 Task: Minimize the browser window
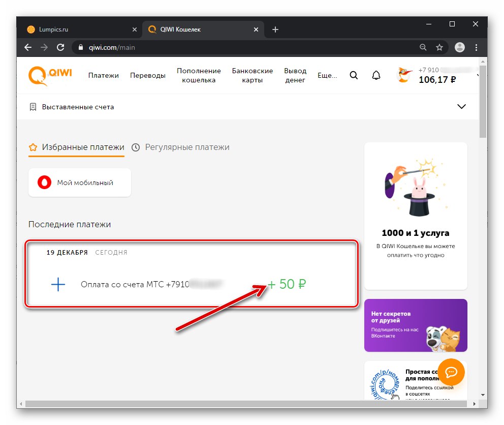[428, 24]
